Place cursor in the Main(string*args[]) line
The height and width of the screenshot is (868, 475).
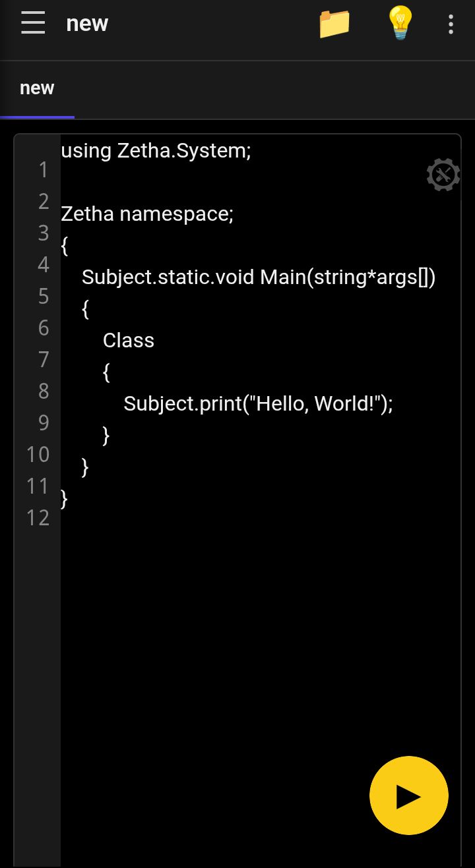pos(259,277)
